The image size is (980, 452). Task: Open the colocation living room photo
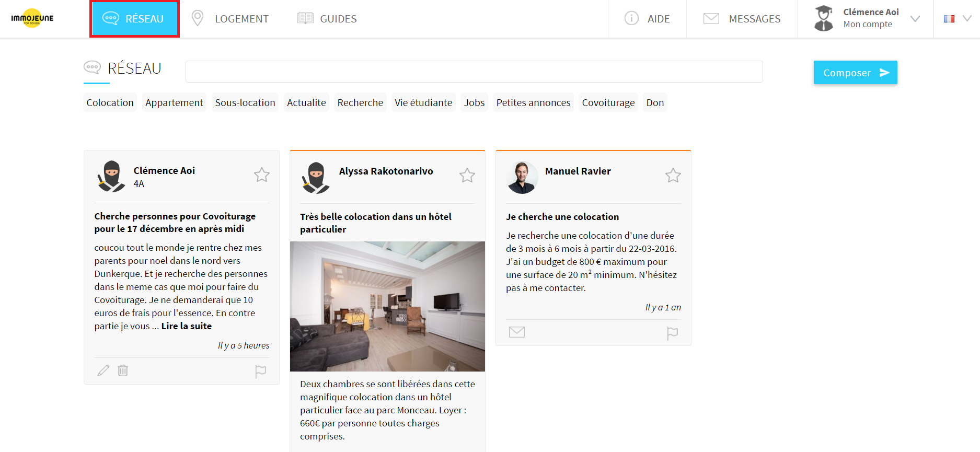click(x=387, y=306)
